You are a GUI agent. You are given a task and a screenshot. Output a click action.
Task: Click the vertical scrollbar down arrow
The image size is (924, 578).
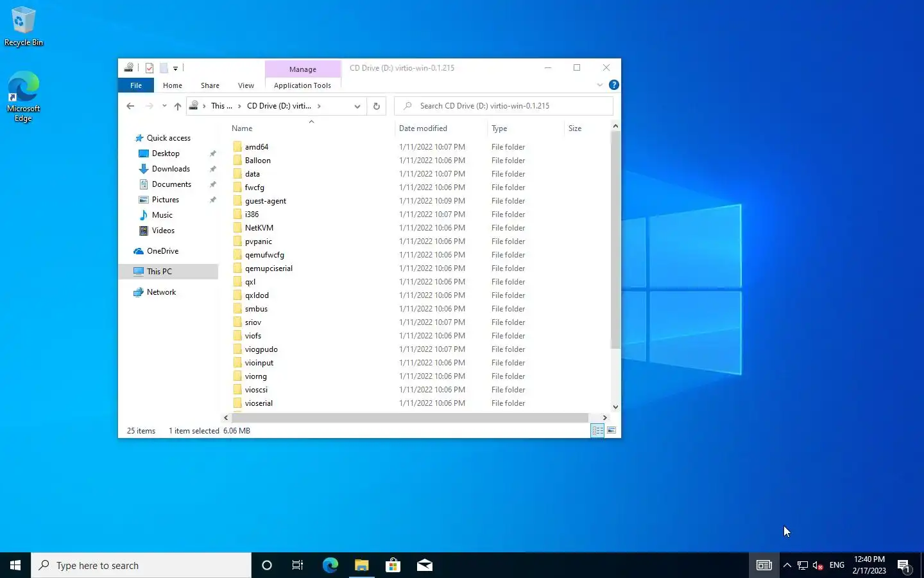[x=615, y=407]
